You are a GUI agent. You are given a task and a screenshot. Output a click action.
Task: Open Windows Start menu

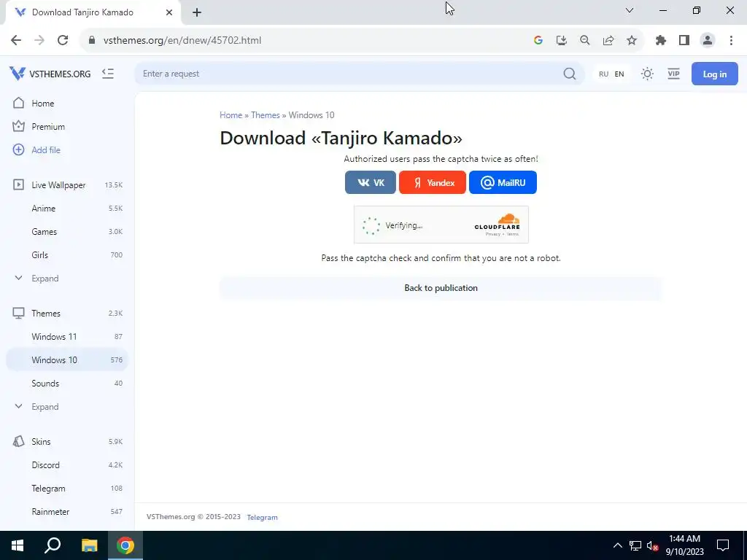[x=18, y=545]
